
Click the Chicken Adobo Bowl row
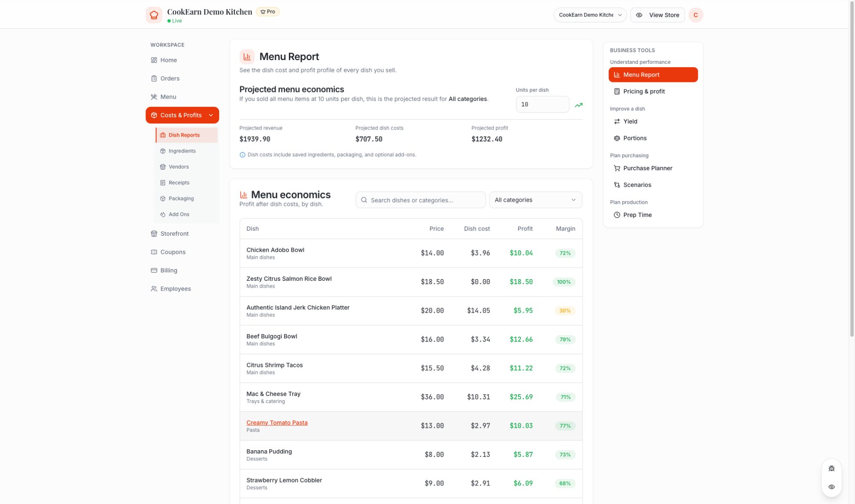[411, 253]
